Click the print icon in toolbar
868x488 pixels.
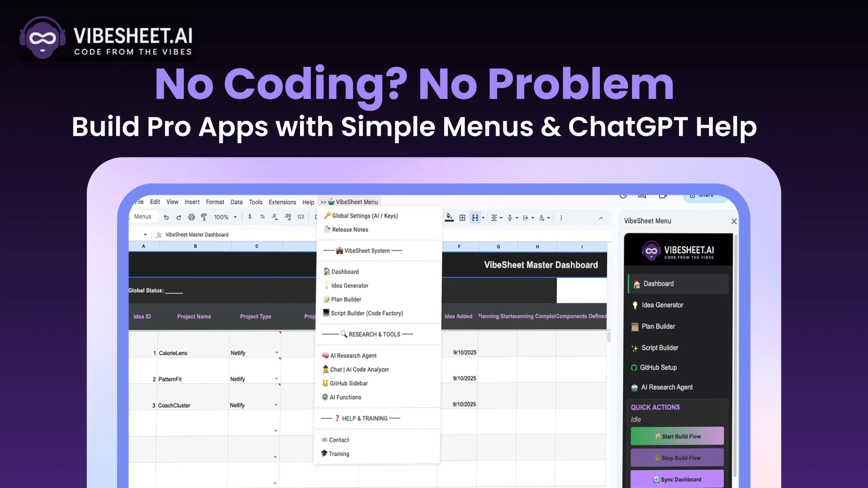[191, 217]
